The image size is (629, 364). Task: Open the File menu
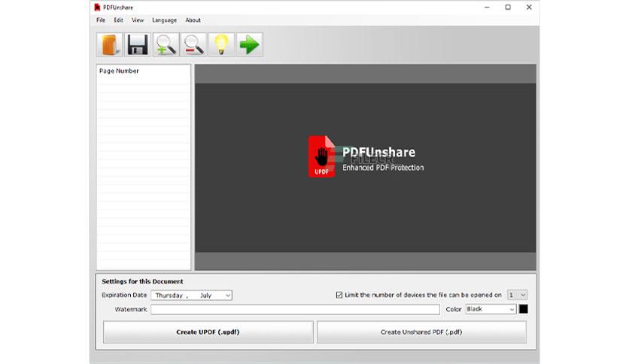[x=101, y=20]
